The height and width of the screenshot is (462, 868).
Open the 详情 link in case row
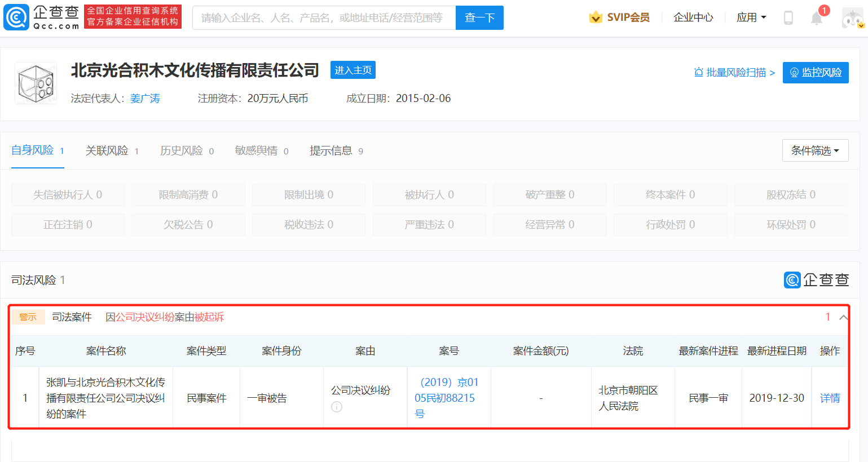coord(830,398)
